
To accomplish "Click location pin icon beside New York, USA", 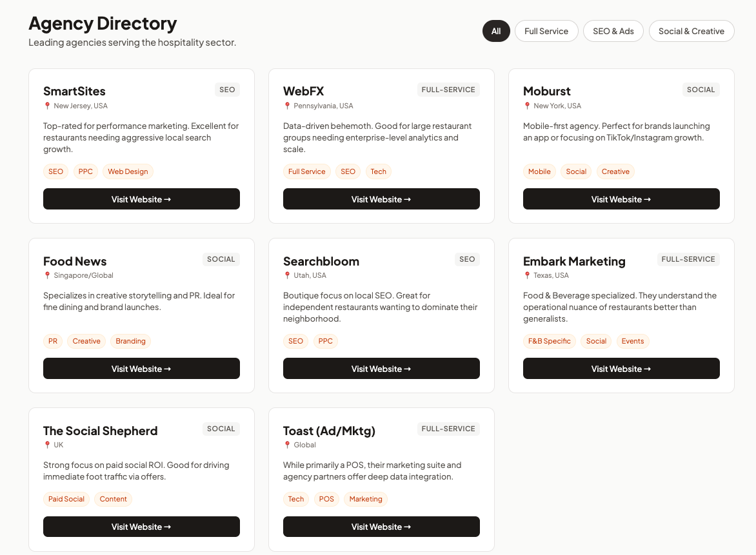I will pyautogui.click(x=527, y=106).
